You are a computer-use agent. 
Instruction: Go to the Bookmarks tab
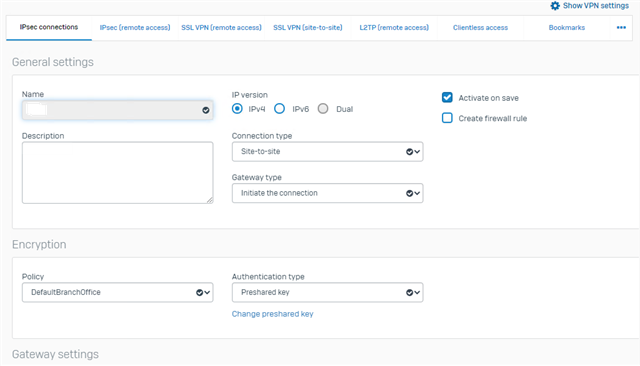tap(567, 27)
